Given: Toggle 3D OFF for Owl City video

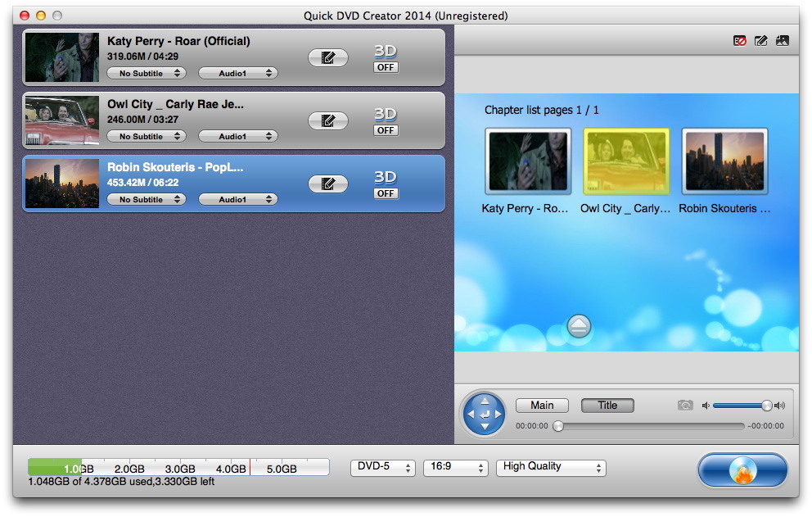Looking at the screenshot, I should click(386, 130).
